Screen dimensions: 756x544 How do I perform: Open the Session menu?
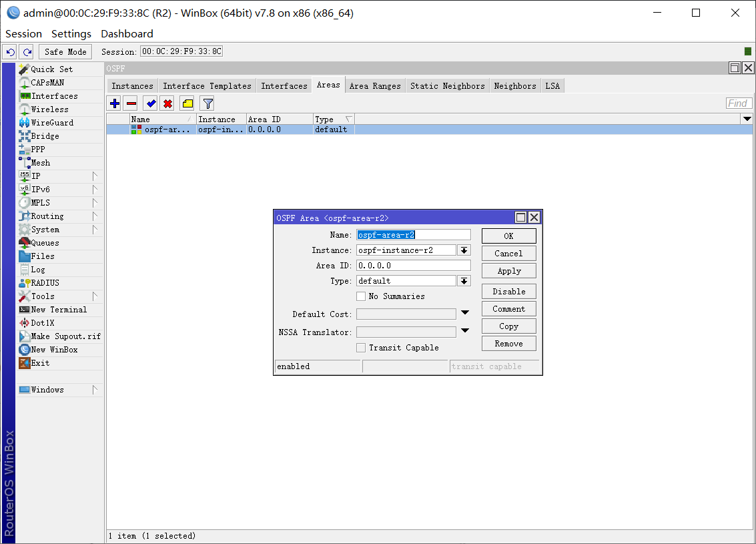coord(23,34)
